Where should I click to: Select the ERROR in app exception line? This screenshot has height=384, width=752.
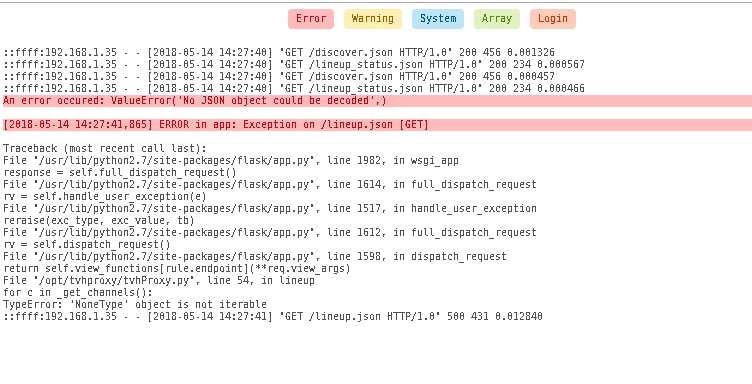[376, 125]
